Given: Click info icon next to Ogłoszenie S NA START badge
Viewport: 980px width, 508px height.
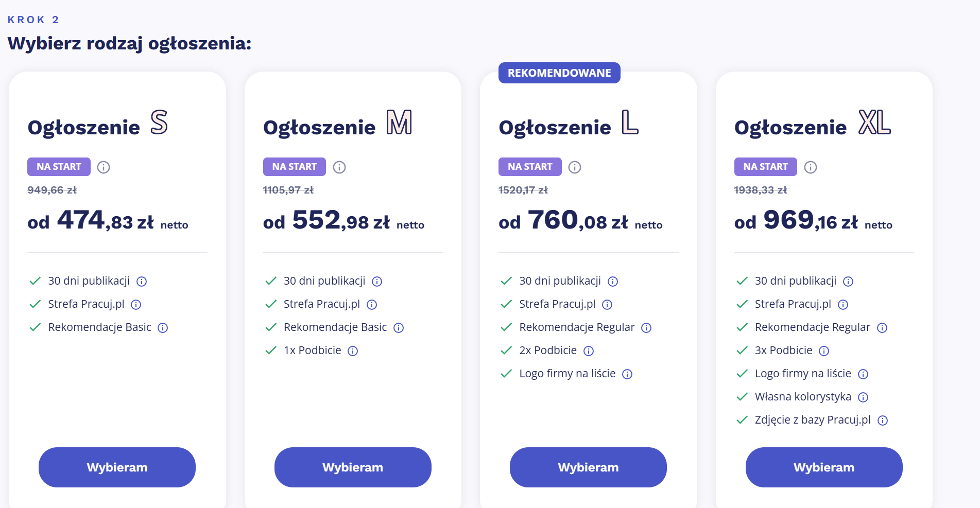Looking at the screenshot, I should tap(104, 167).
